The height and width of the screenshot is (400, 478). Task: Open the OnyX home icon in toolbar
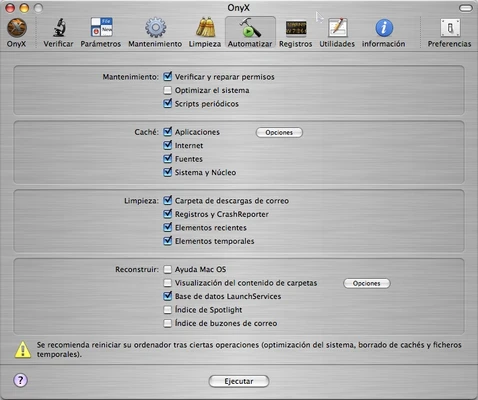[x=17, y=28]
